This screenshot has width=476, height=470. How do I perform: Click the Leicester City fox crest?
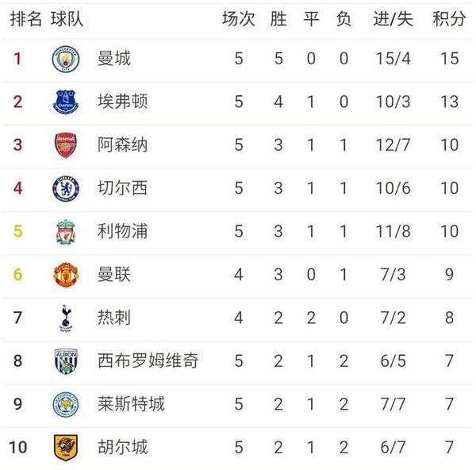click(x=65, y=403)
